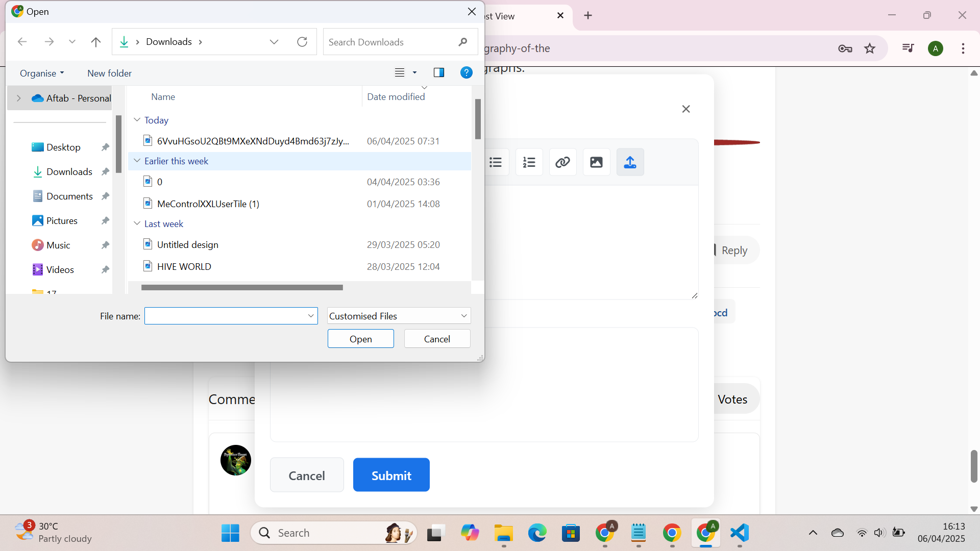Open the Chrome profile A avatar
Viewport: 980px width, 551px height.
935,48
